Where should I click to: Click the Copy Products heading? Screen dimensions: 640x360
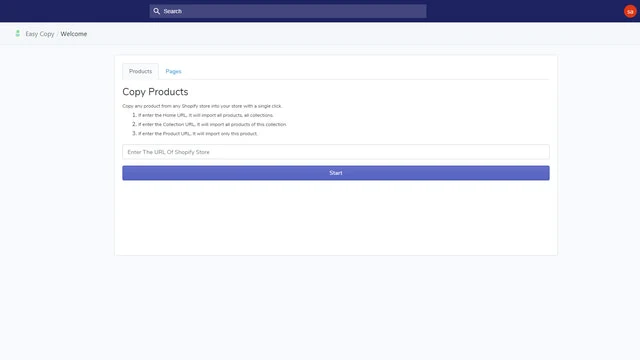click(155, 92)
